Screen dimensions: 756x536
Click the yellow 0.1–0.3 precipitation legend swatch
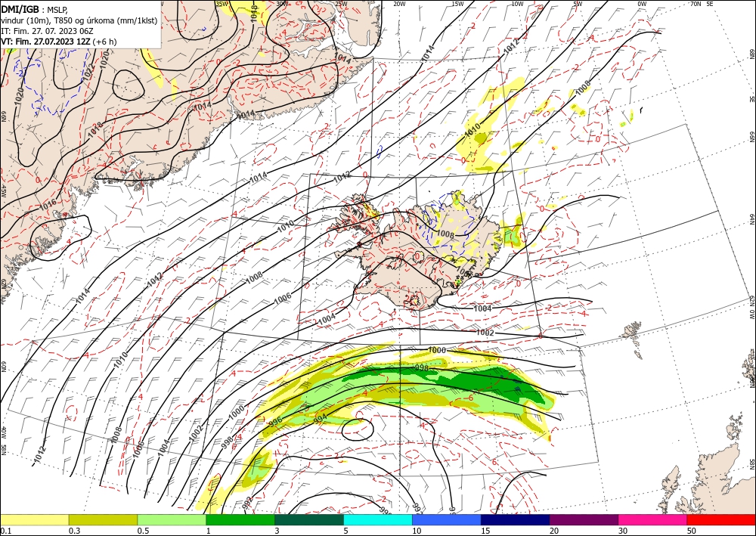[x=35, y=519]
